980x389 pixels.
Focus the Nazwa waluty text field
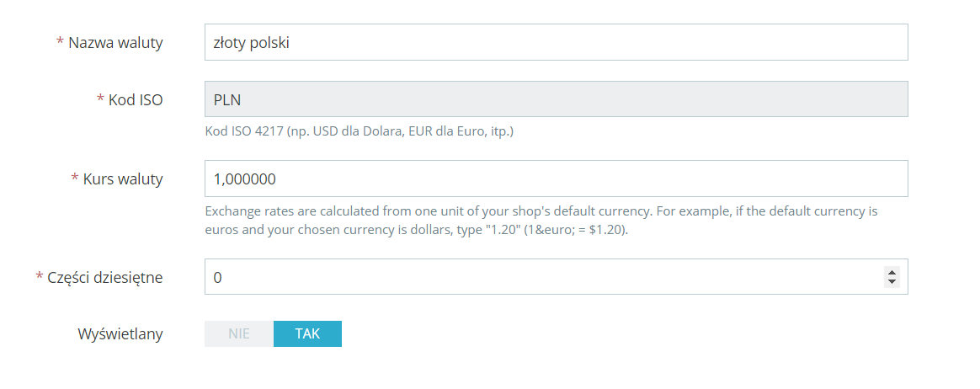tap(556, 42)
